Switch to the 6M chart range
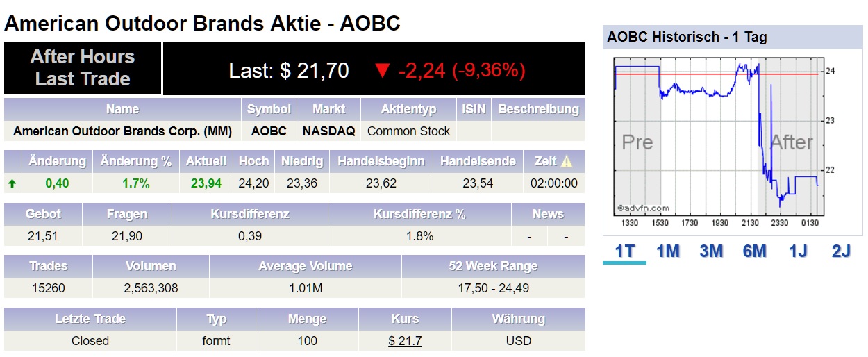This screenshot has height=357, width=868. 754,251
